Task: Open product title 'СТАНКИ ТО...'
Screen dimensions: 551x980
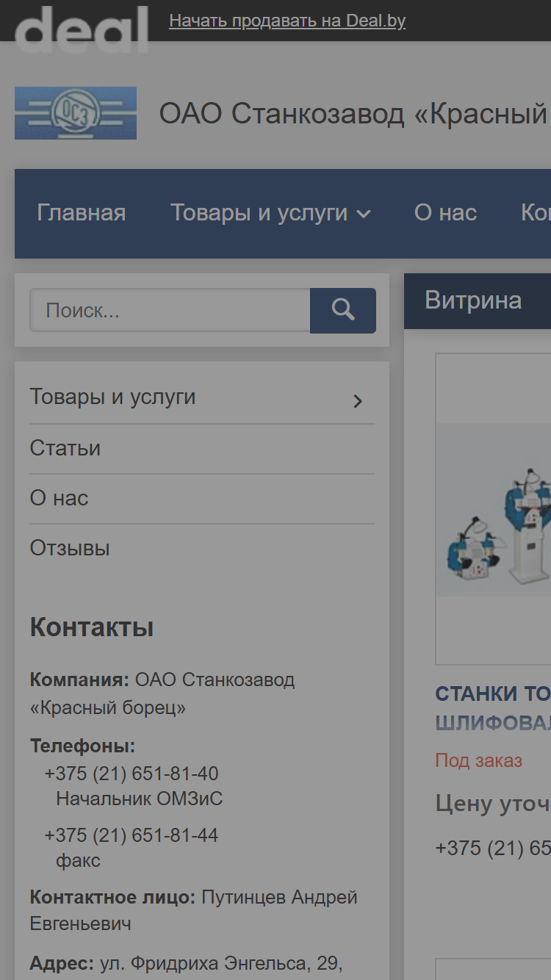Action: click(x=493, y=708)
